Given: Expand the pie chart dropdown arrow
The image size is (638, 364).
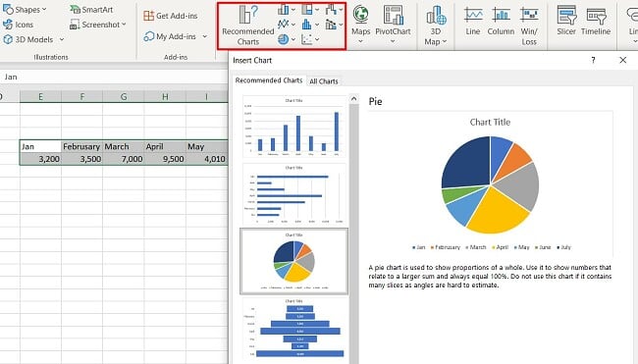Looking at the screenshot, I should [293, 39].
